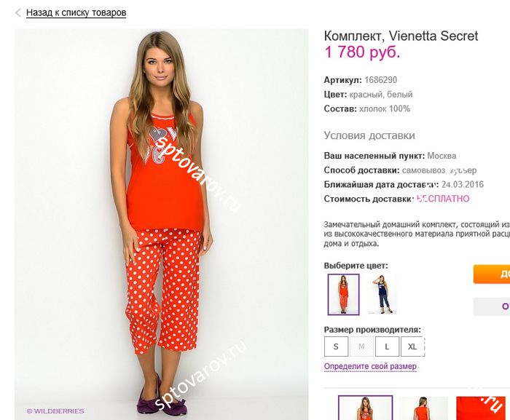Select the back-view gallery thumbnail
The width and height of the screenshot is (510, 420).
(x=423, y=408)
